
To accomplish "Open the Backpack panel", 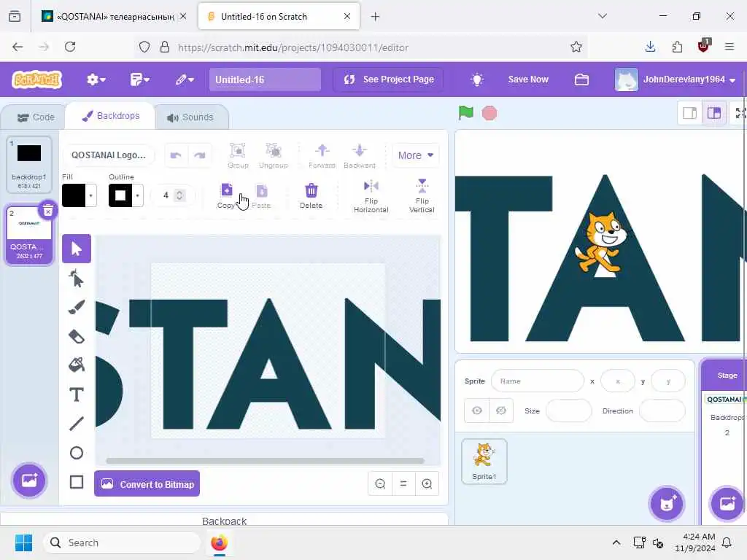I will click(224, 520).
